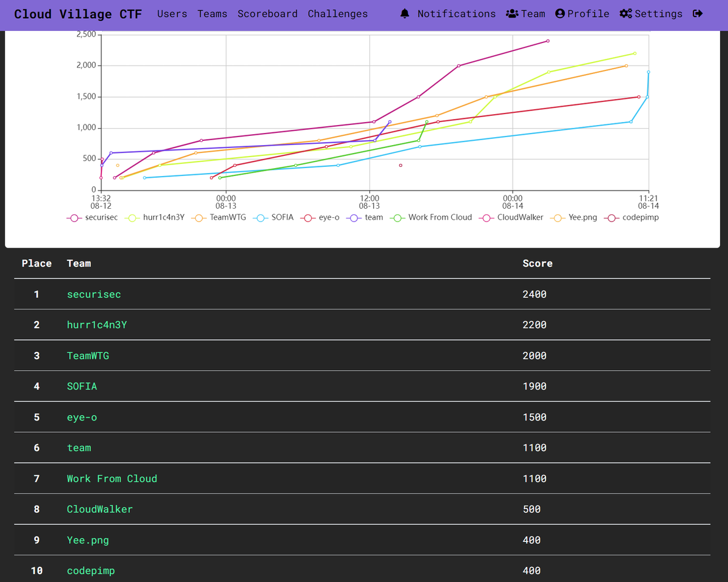Click the score value 2400
The height and width of the screenshot is (582, 728).
click(x=534, y=294)
